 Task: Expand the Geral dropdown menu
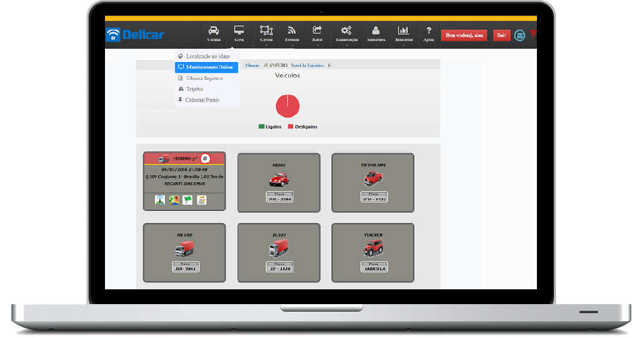239,33
